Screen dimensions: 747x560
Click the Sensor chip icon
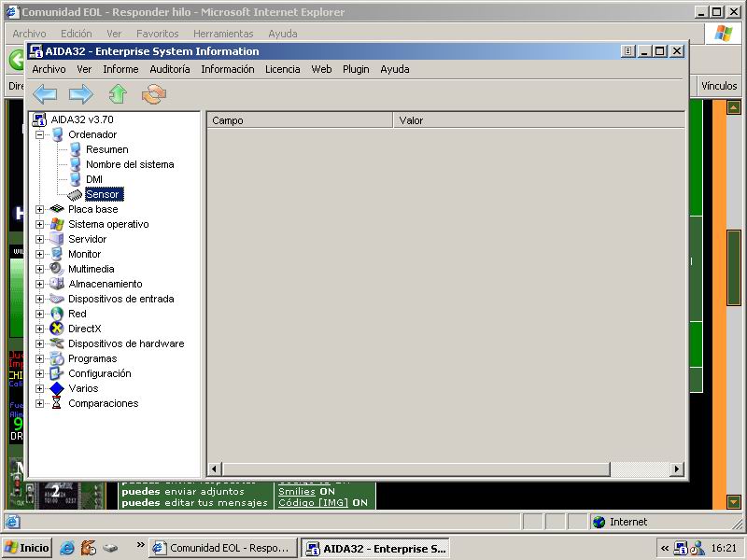[75, 194]
